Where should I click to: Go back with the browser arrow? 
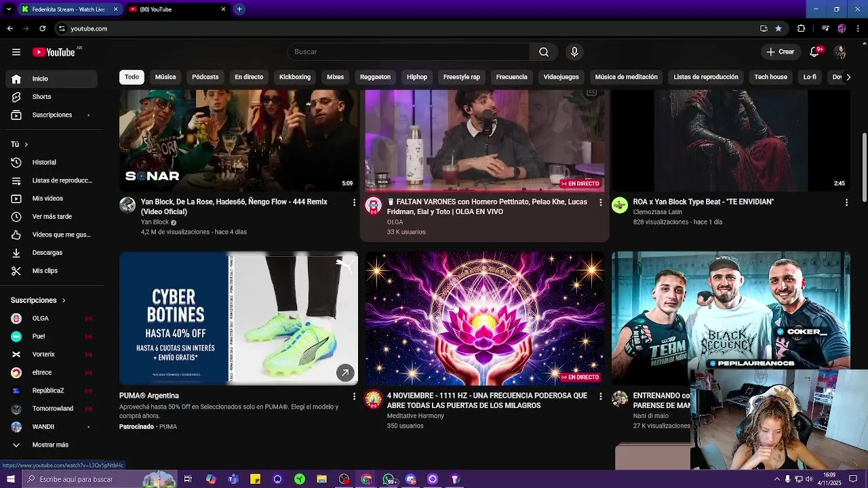tap(9, 28)
